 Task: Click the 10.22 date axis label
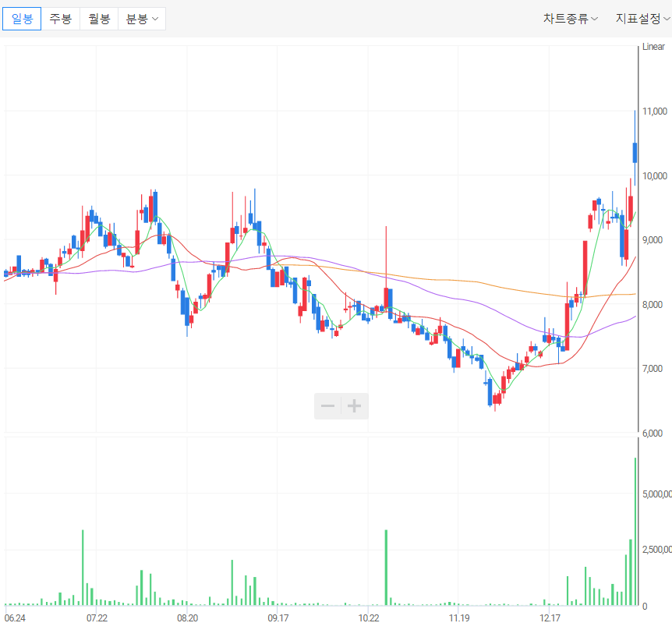click(369, 618)
